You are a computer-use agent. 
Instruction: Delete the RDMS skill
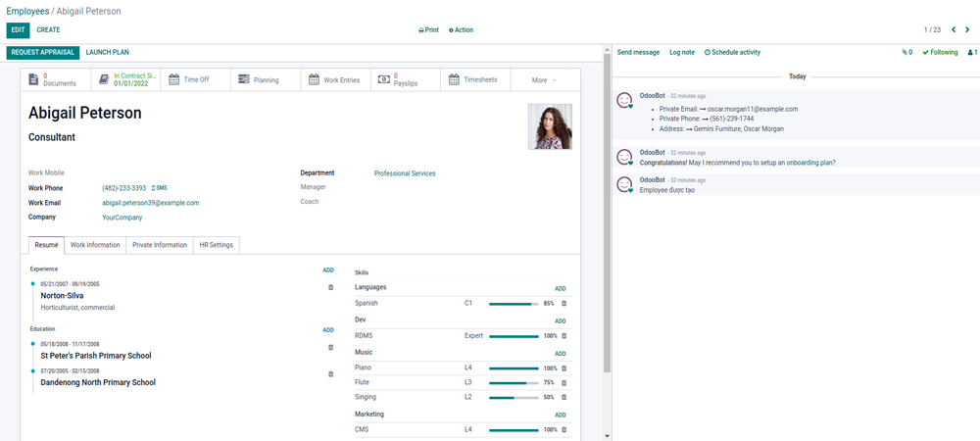(563, 336)
